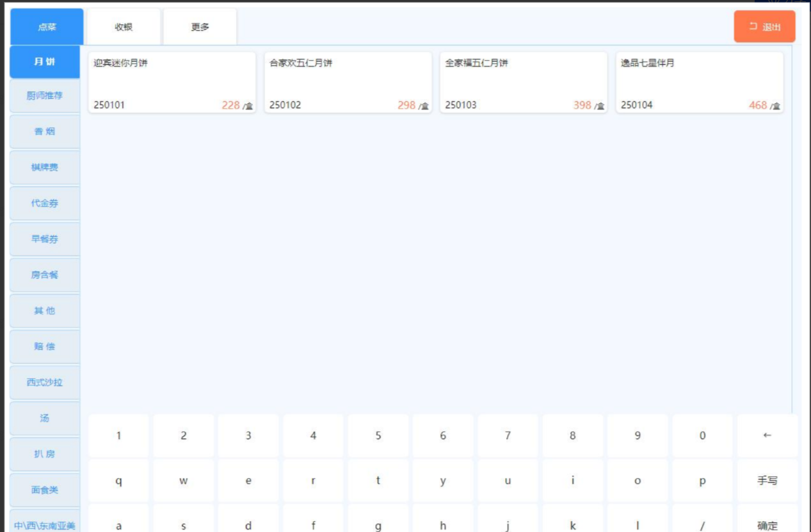Screen dimensions: 811x532
Task: Choose the 全家福五仁月饼 product card
Action: pyautogui.click(x=523, y=83)
